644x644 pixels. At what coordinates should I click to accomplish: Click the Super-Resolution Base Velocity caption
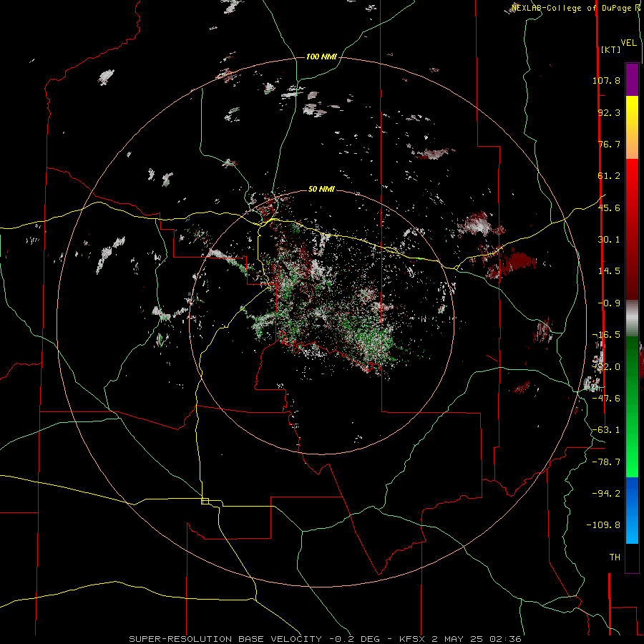[x=326, y=639]
